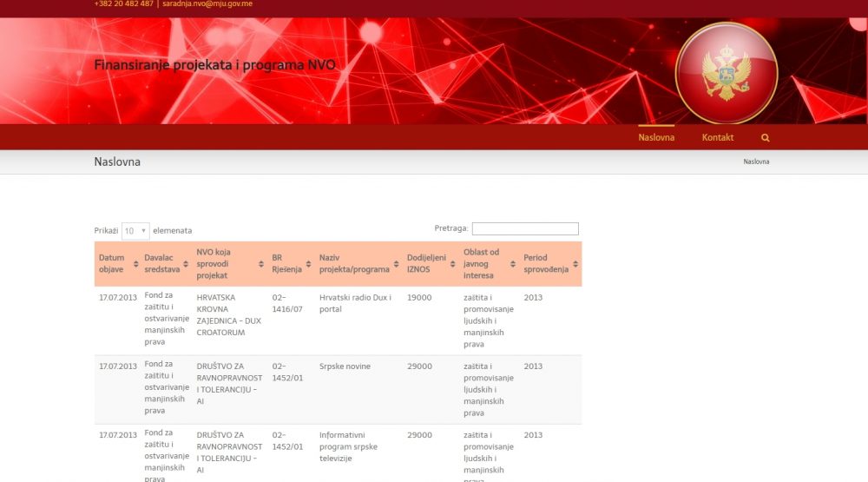Select the Hrvatski radio Dux i portal row
868x482 pixels.
coord(355,302)
